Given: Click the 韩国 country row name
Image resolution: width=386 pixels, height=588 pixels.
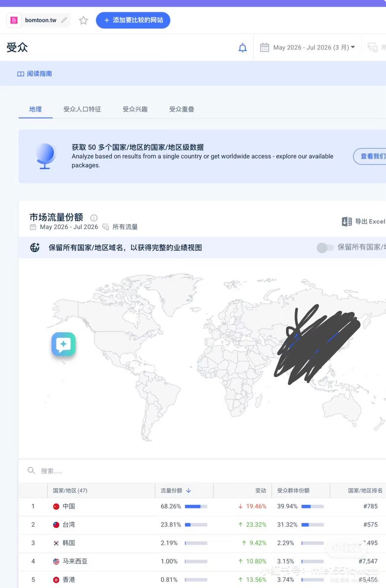Looking at the screenshot, I should tap(69, 543).
